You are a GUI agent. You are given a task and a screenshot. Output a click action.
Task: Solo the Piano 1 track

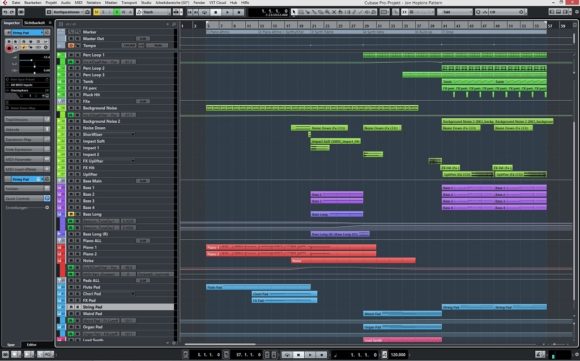point(78,247)
